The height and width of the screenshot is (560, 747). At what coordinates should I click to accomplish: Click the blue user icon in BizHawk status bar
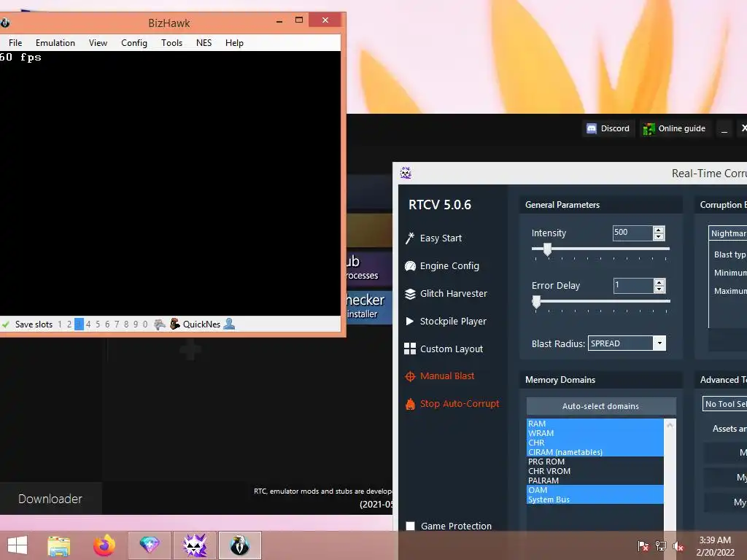click(229, 324)
